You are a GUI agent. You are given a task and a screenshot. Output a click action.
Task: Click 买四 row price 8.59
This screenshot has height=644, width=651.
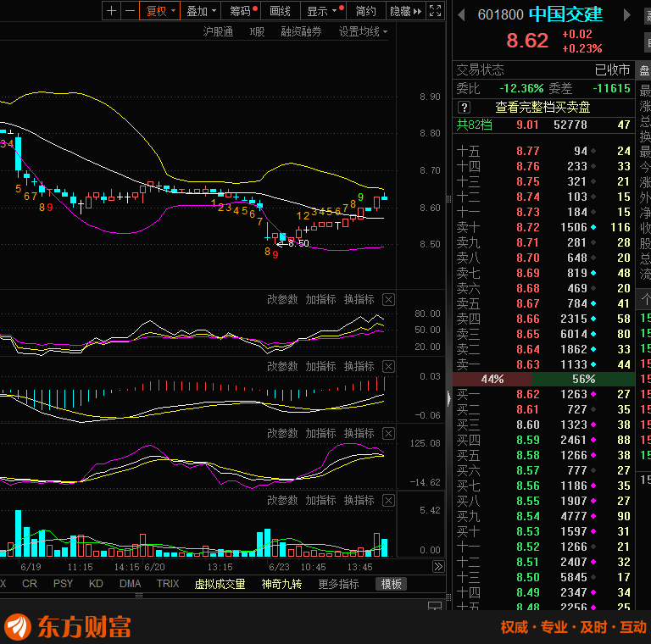point(528,440)
